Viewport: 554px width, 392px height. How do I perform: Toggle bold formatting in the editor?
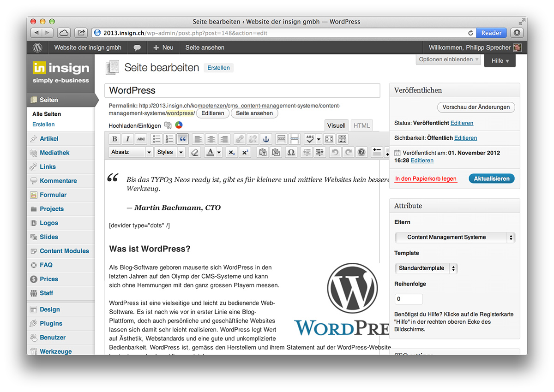(115, 139)
